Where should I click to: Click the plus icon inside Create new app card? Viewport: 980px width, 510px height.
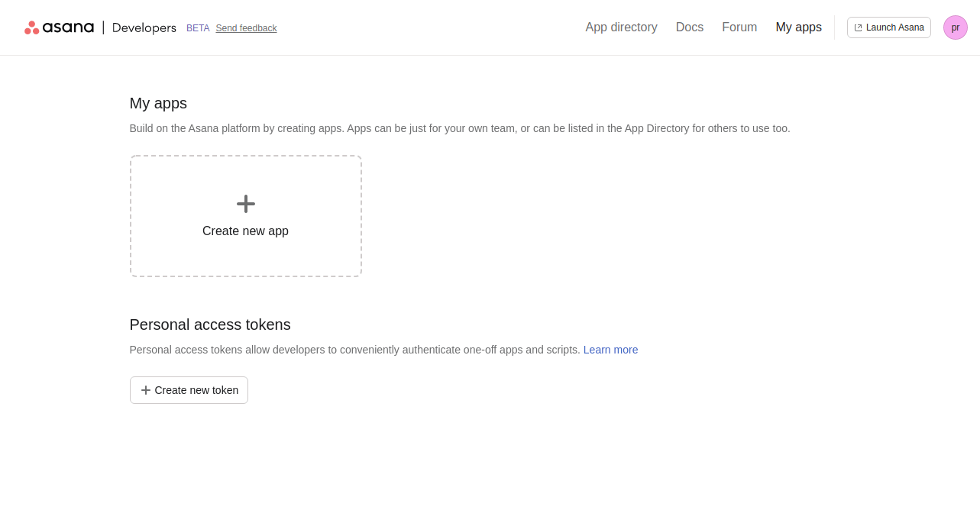245,203
